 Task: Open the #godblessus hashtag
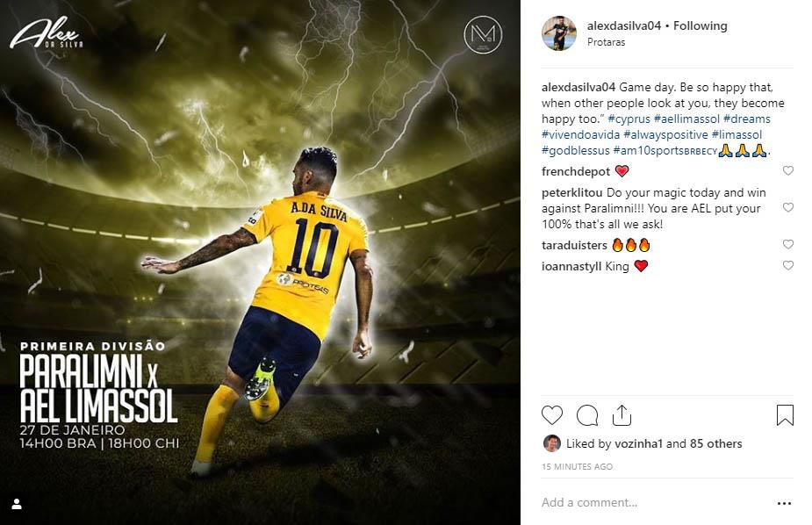575,151
